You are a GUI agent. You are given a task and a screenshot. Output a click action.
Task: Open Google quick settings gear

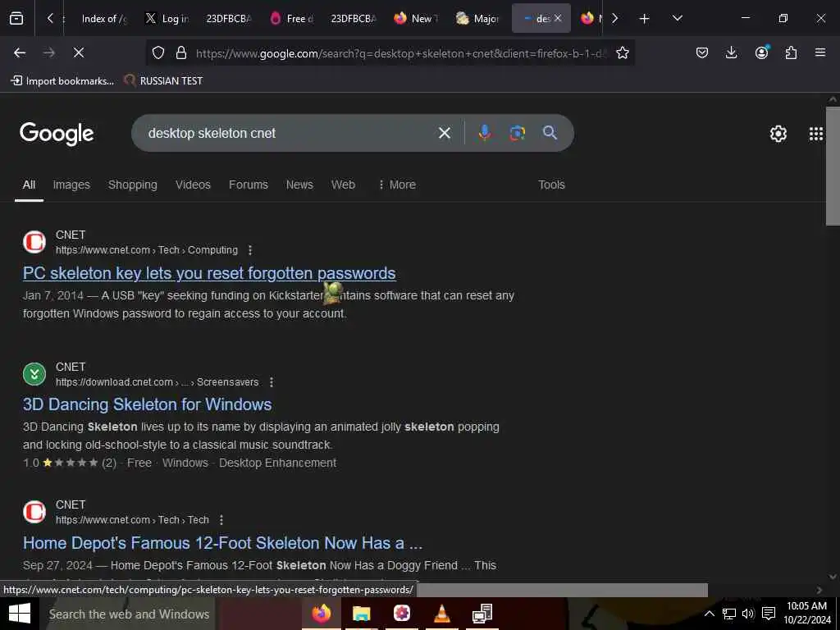[778, 134]
